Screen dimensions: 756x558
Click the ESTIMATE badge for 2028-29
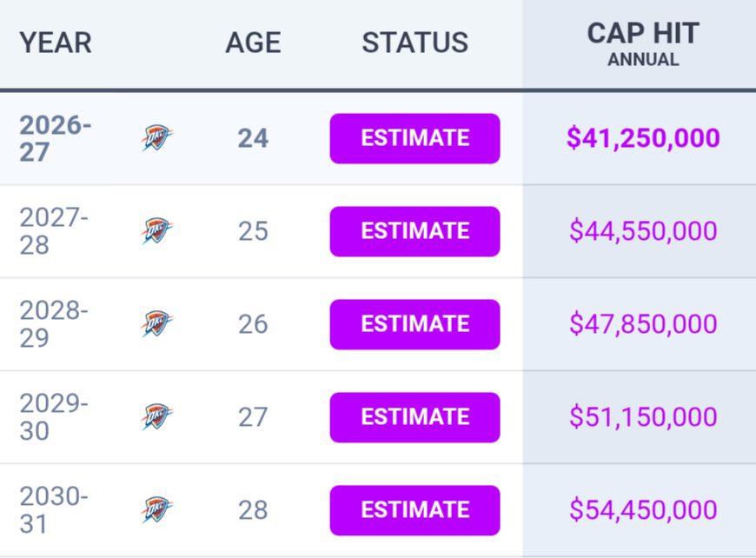click(414, 324)
